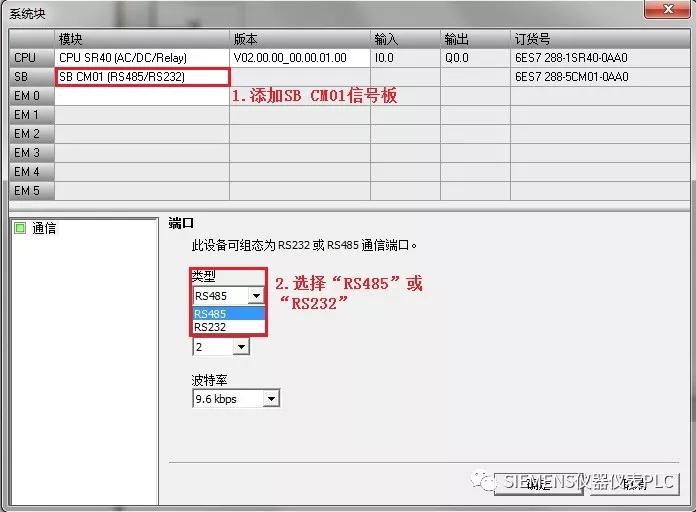Click the 输出 column header

tap(475, 39)
